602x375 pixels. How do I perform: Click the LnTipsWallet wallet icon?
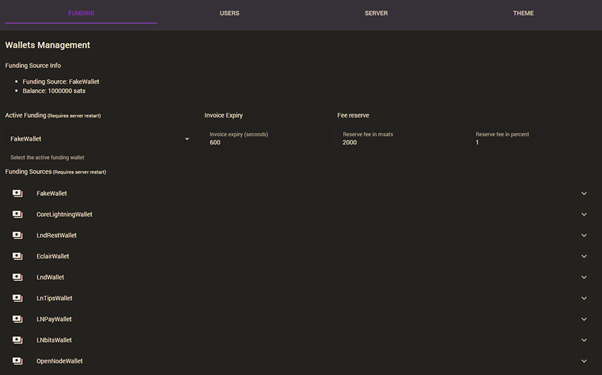(x=17, y=298)
